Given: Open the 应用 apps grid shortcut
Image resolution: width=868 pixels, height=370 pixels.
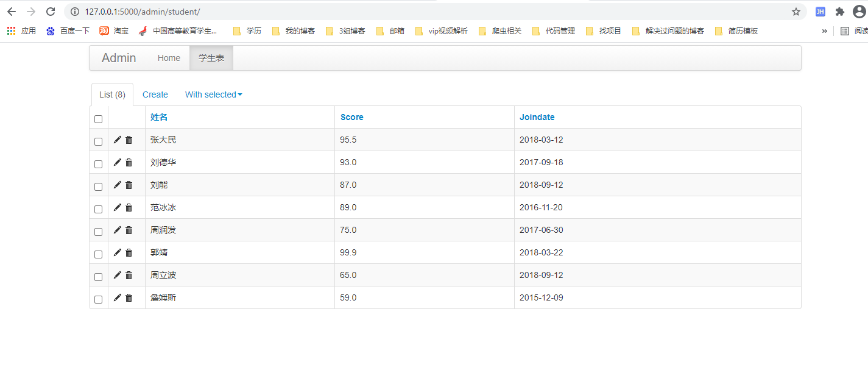Looking at the screenshot, I should (21, 30).
